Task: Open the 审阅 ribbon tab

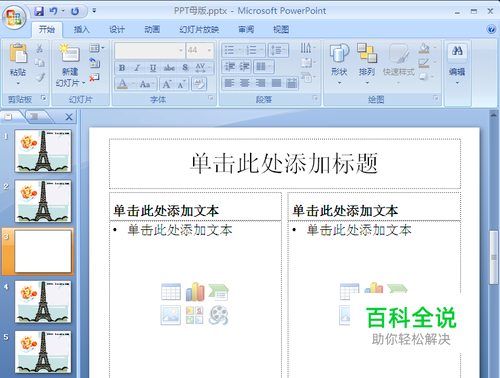Action: 246,30
